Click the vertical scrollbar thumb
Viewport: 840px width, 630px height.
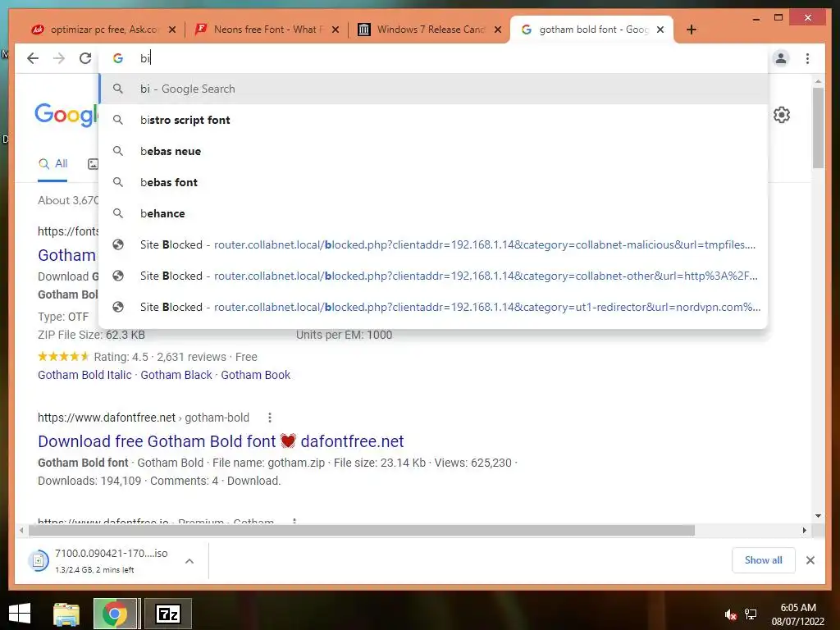tap(818, 129)
